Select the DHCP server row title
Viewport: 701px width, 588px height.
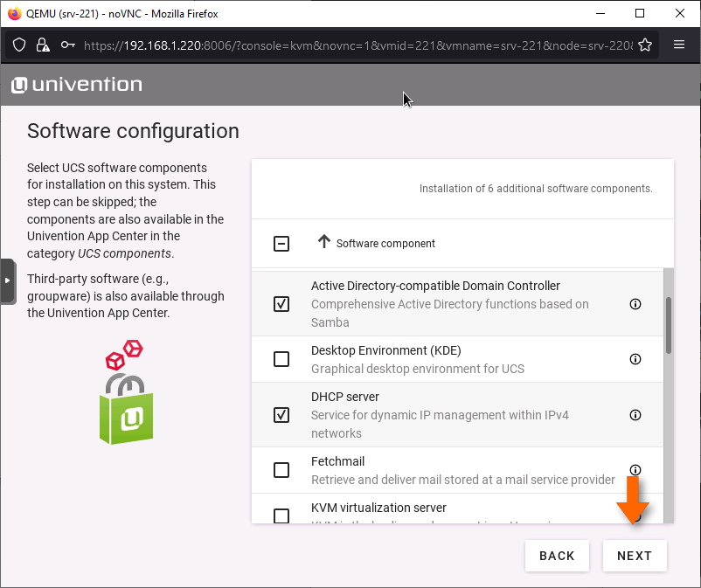pos(344,397)
